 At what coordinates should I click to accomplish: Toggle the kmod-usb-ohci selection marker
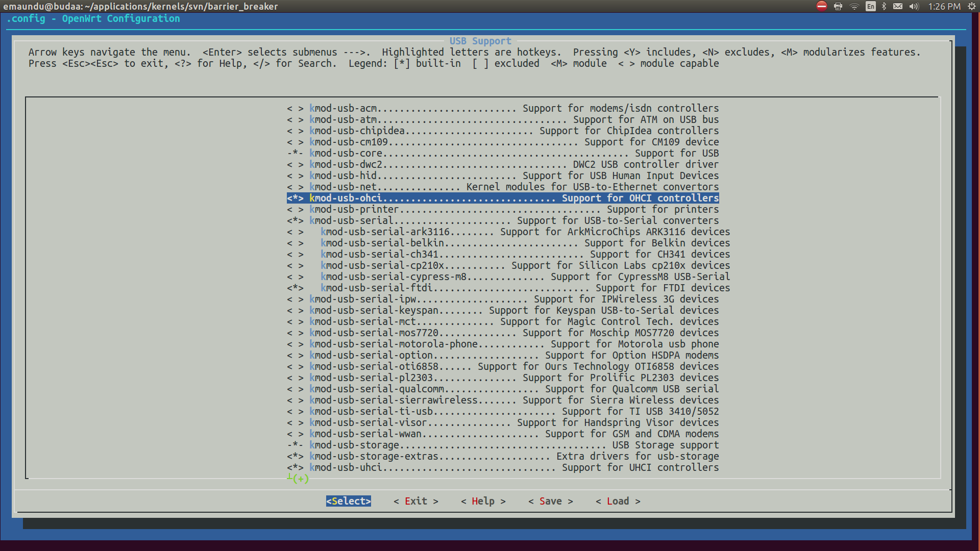tap(295, 198)
